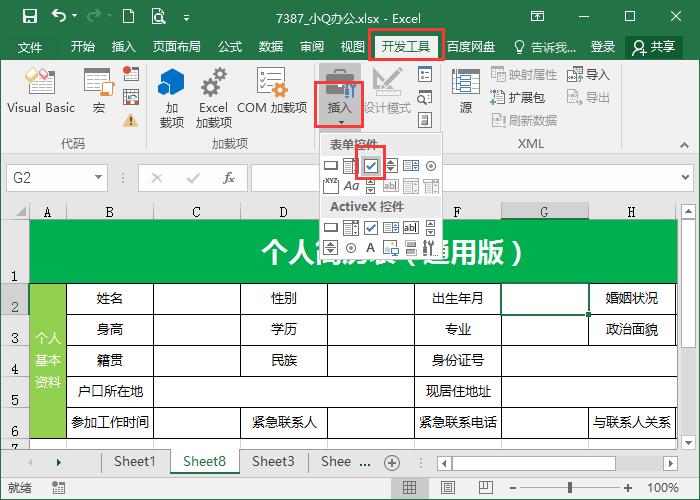Click the zoom slider handle
This screenshot has width=700, height=500.
coord(570,488)
